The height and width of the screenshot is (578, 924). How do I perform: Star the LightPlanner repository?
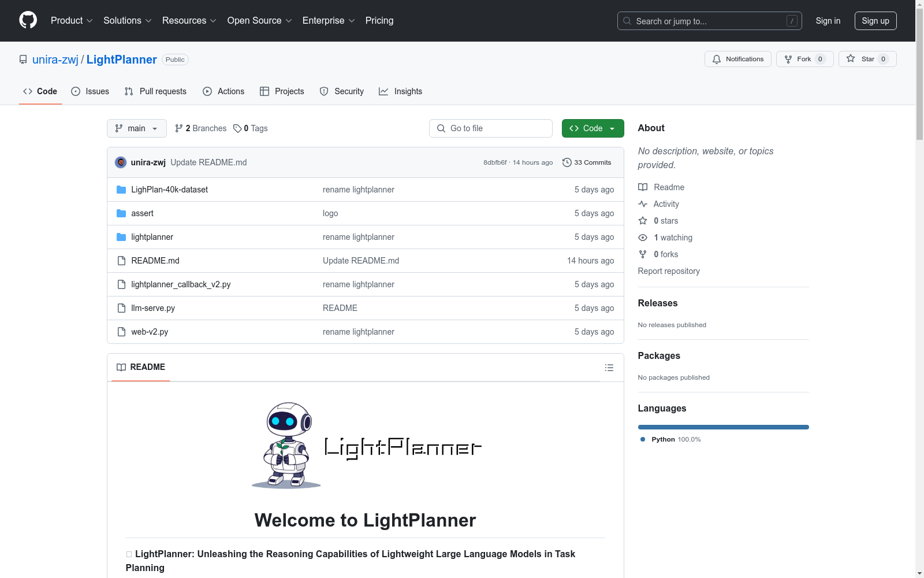[x=867, y=59]
